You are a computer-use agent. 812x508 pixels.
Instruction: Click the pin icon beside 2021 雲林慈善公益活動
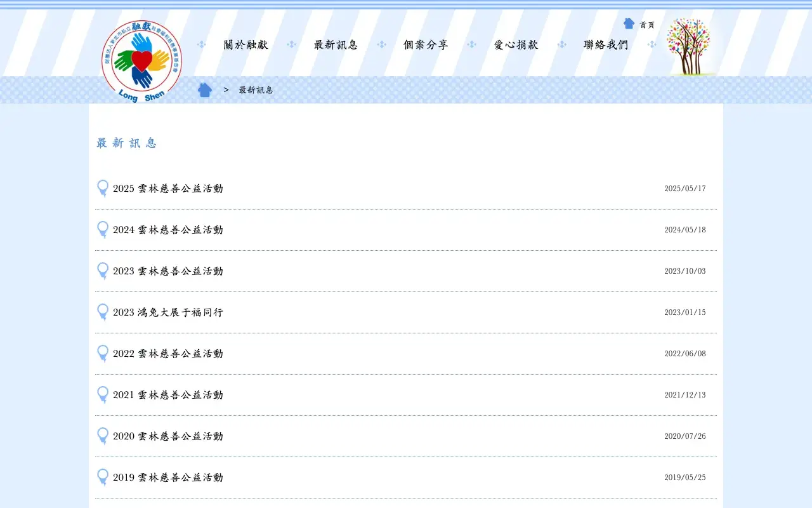(103, 395)
